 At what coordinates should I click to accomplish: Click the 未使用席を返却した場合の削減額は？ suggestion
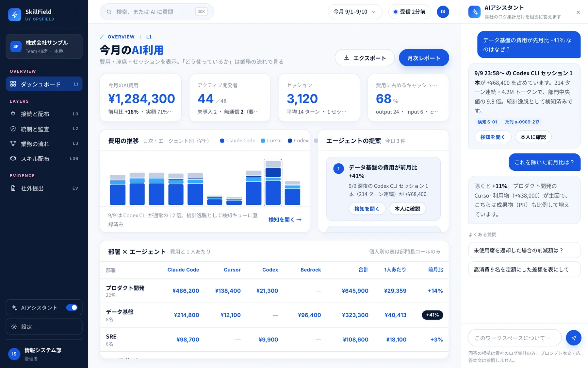tap(524, 250)
